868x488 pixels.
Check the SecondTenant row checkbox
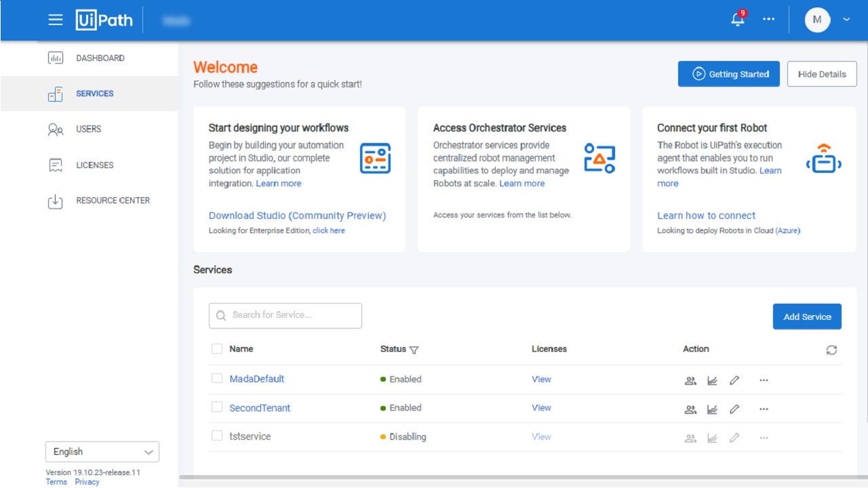[x=217, y=407]
